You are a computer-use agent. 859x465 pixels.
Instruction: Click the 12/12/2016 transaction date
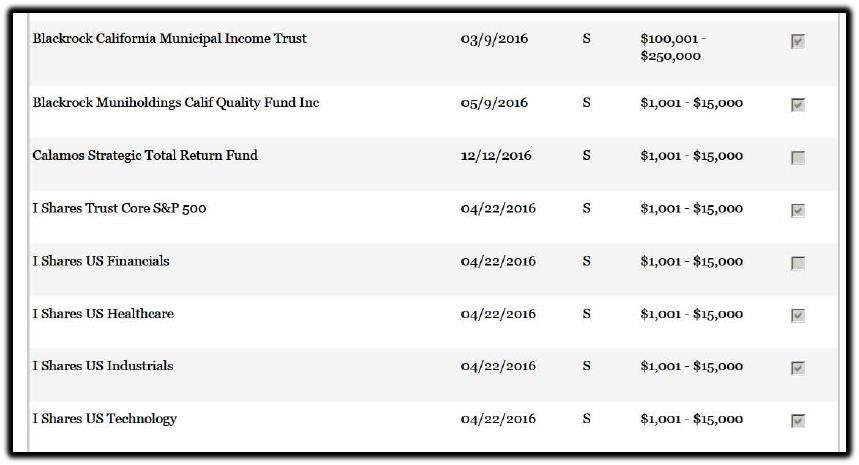tap(496, 156)
